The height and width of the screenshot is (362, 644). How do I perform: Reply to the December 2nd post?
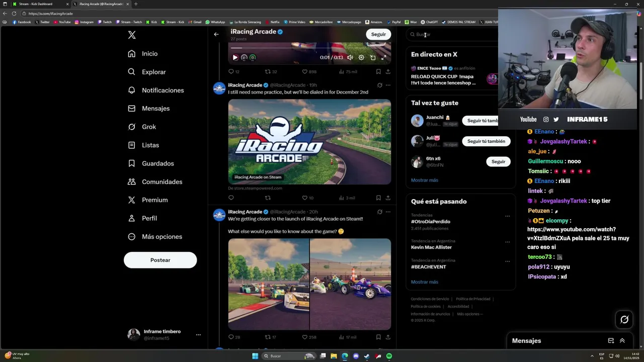(x=231, y=198)
